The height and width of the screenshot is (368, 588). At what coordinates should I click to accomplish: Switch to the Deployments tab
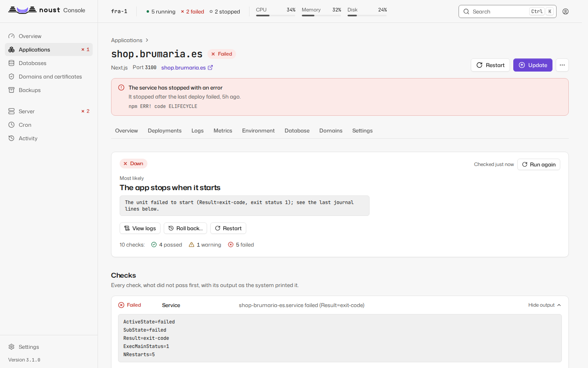[165, 130]
